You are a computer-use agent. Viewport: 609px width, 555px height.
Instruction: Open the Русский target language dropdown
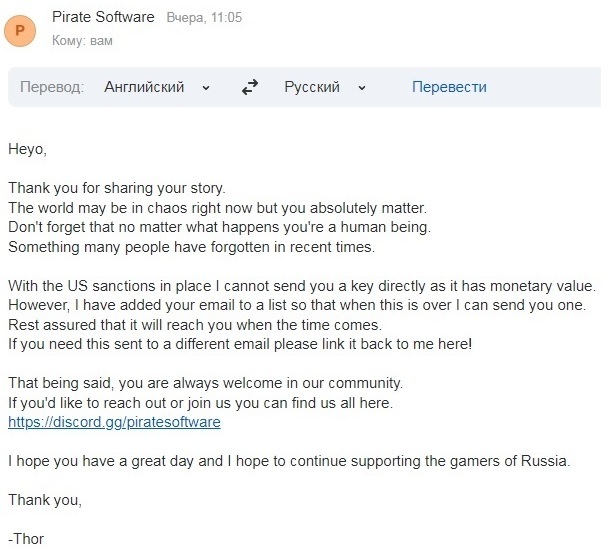325,87
